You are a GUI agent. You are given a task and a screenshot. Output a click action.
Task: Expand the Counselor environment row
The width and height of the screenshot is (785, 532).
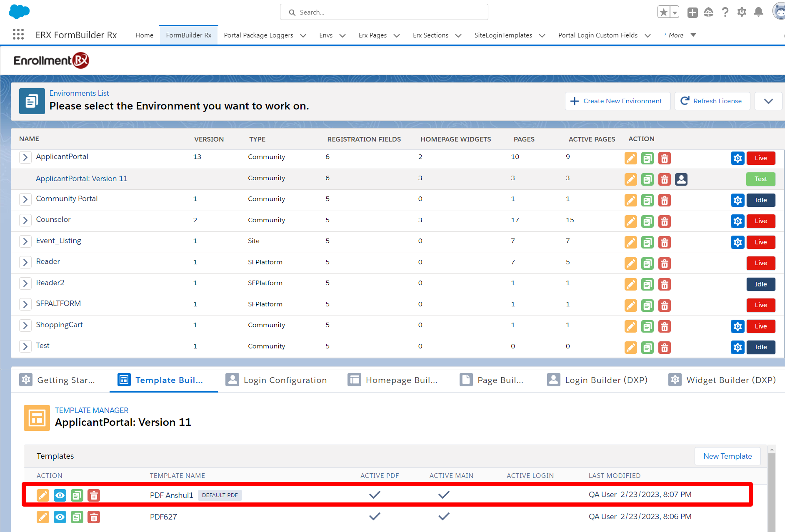coord(25,220)
